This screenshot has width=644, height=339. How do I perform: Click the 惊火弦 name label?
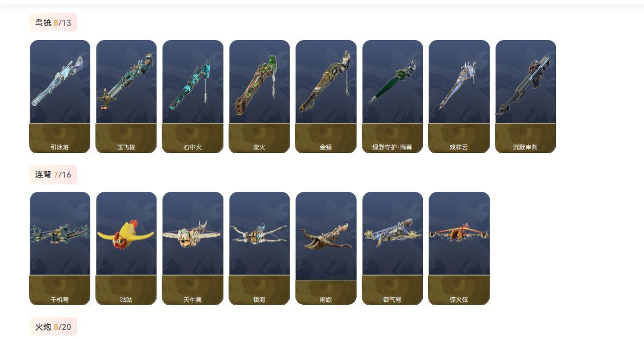point(459,299)
